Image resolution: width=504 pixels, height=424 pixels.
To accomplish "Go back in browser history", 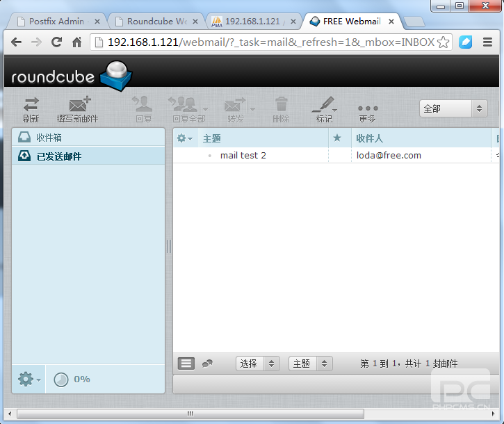I will (16, 42).
